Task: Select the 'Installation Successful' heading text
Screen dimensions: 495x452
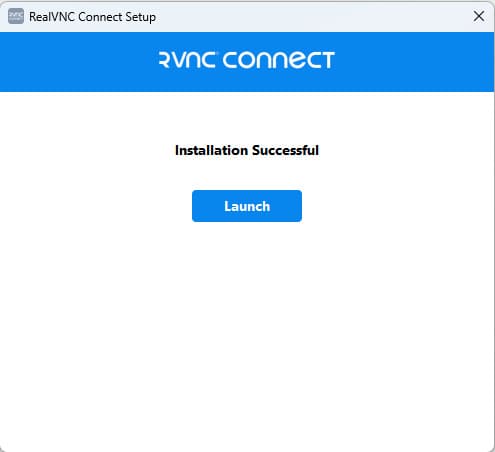Action: pyautogui.click(x=247, y=150)
